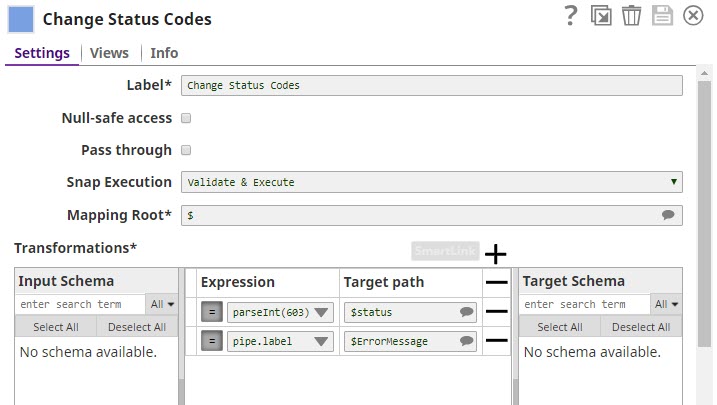Screen dimensions: 717x405
Task: Enable Pass through checkbox
Action: tap(186, 150)
